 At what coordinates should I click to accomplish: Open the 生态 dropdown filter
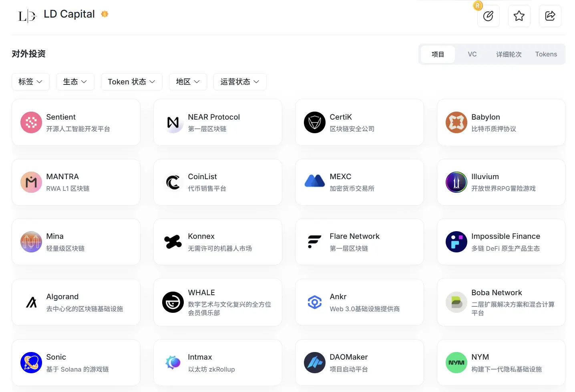point(75,82)
